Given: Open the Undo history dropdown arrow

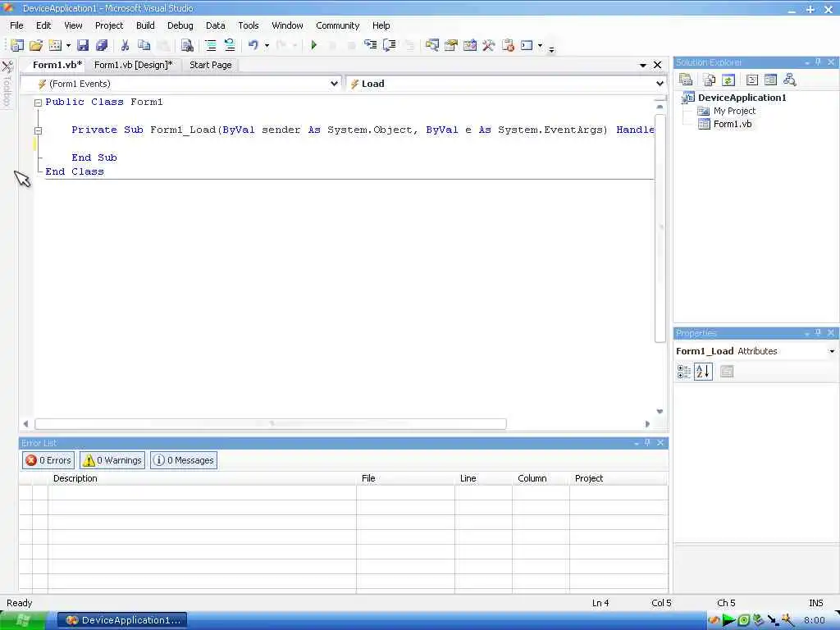Looking at the screenshot, I should pos(267,46).
